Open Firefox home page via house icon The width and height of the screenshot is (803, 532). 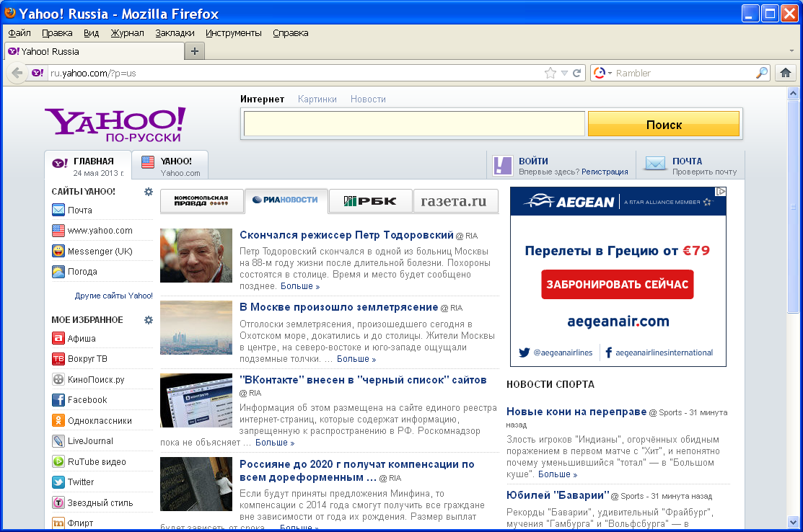coord(786,73)
